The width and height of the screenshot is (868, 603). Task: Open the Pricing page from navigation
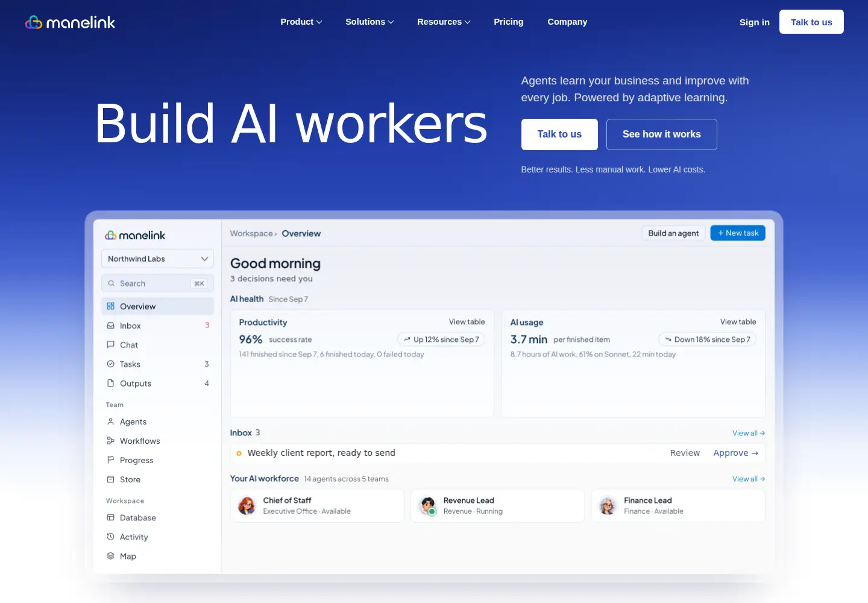509,22
